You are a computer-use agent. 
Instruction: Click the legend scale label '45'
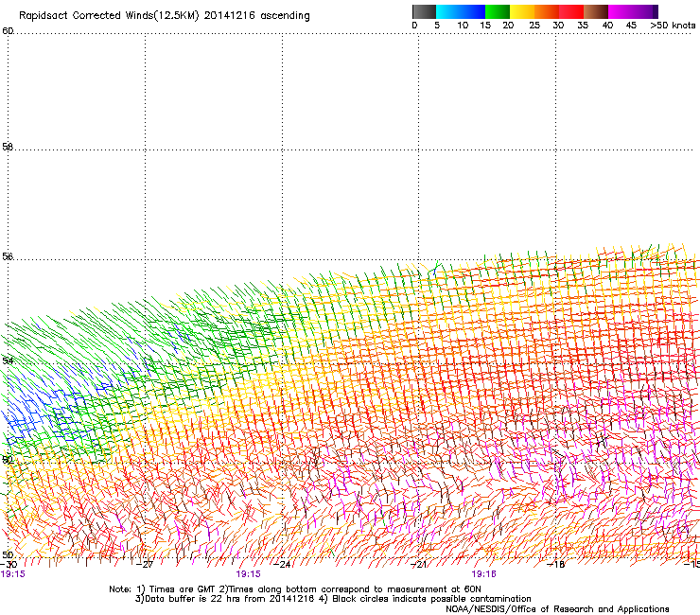pos(631,26)
